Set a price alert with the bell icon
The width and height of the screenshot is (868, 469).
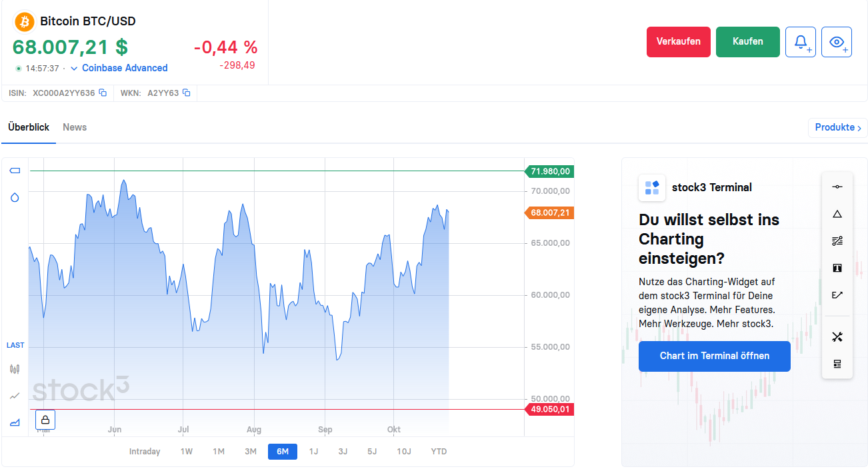pyautogui.click(x=801, y=42)
